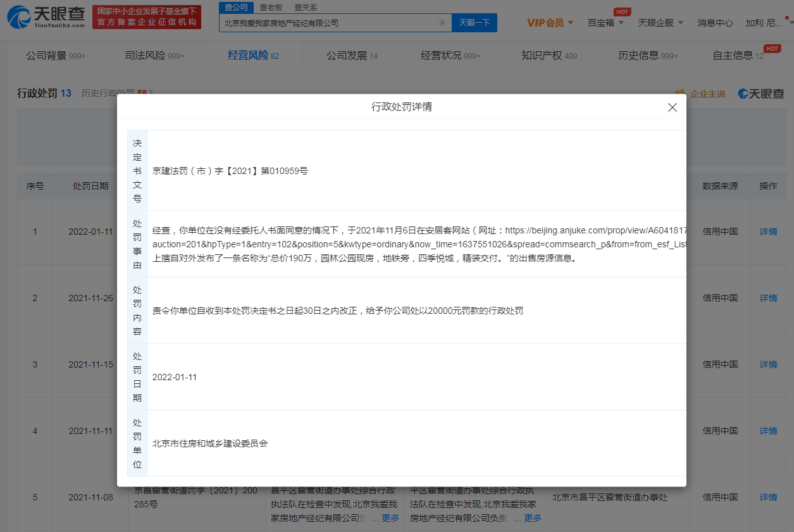Close the 行政处罚详情 dialog
This screenshot has width=794, height=532.
[x=672, y=108]
